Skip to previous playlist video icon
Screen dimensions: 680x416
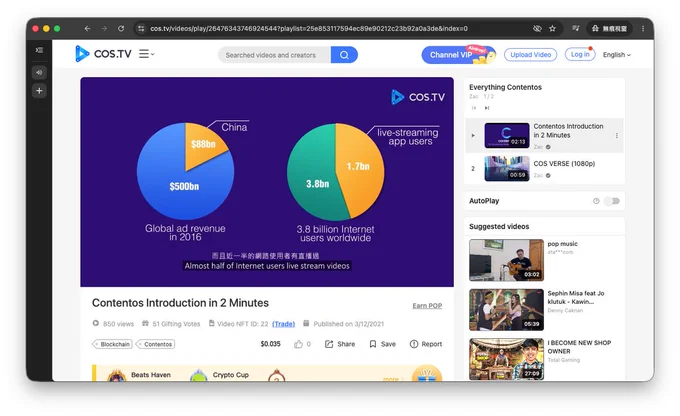474,108
